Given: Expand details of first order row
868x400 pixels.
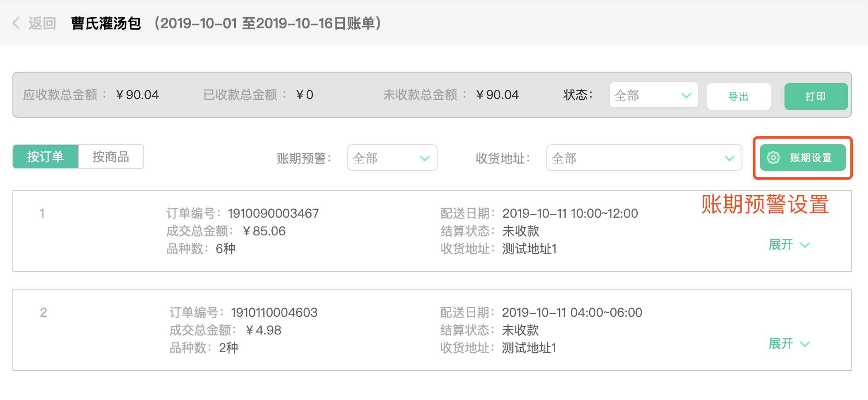Looking at the screenshot, I should (781, 245).
